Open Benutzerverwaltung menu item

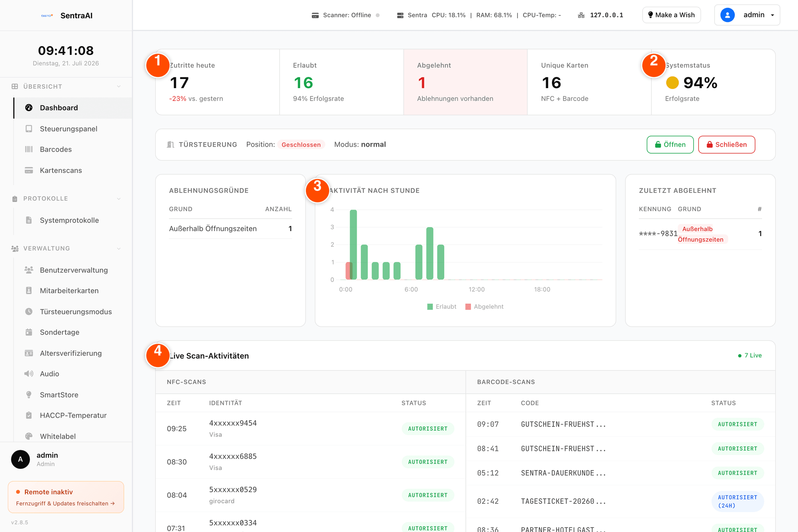click(73, 270)
